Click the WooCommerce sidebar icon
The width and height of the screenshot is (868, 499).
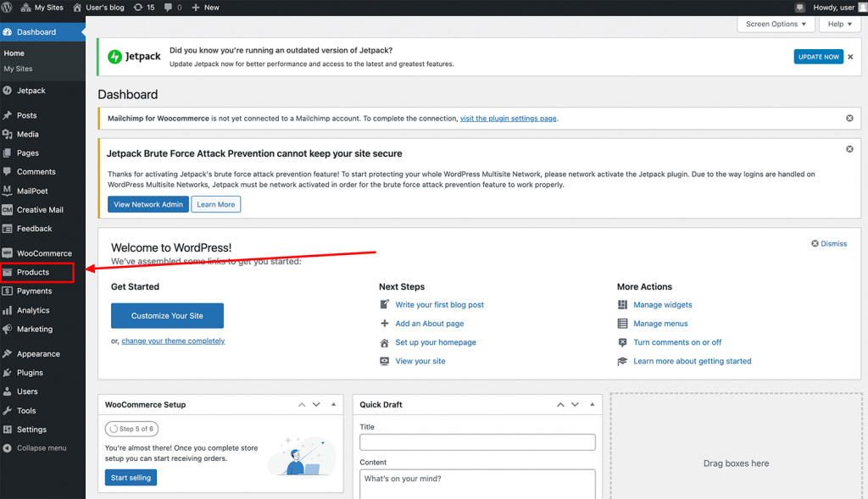coord(7,253)
